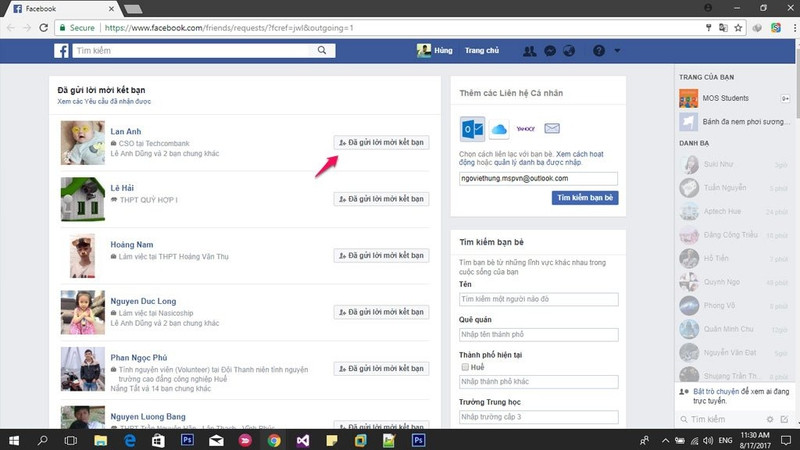This screenshot has width=800, height=450.
Task: Open Visual Studio from the taskbar
Action: point(303,440)
